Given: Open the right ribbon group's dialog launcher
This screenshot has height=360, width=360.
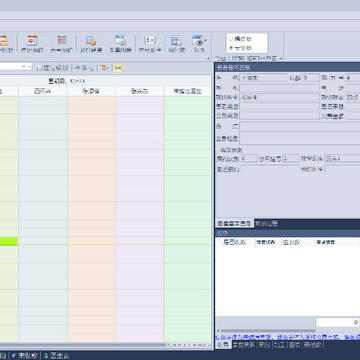Looking at the screenshot, I should point(281,58).
